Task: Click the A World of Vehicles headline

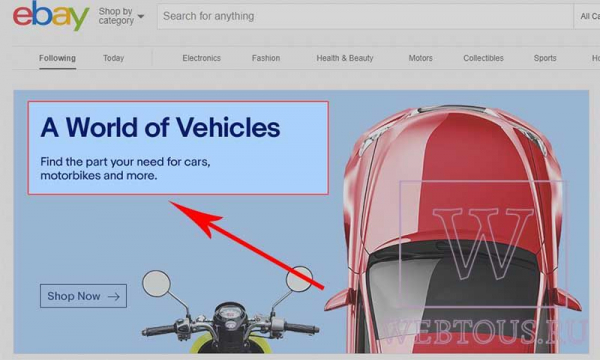Action: (x=160, y=127)
